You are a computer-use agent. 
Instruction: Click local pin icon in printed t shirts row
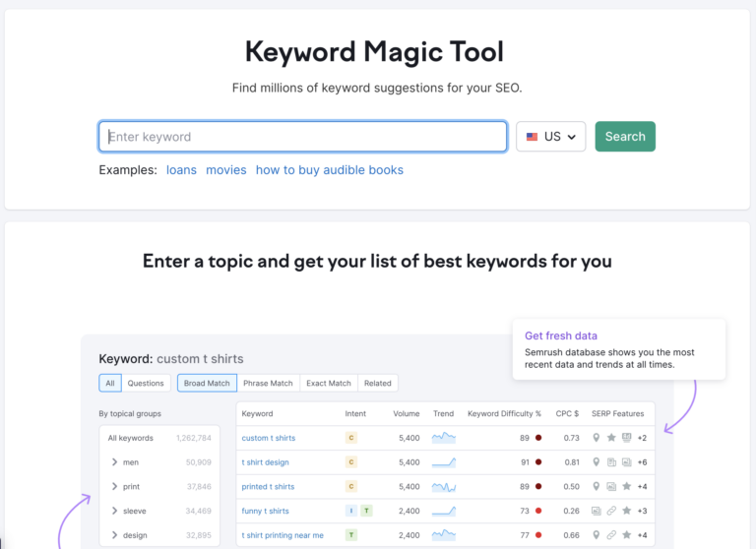tap(597, 486)
